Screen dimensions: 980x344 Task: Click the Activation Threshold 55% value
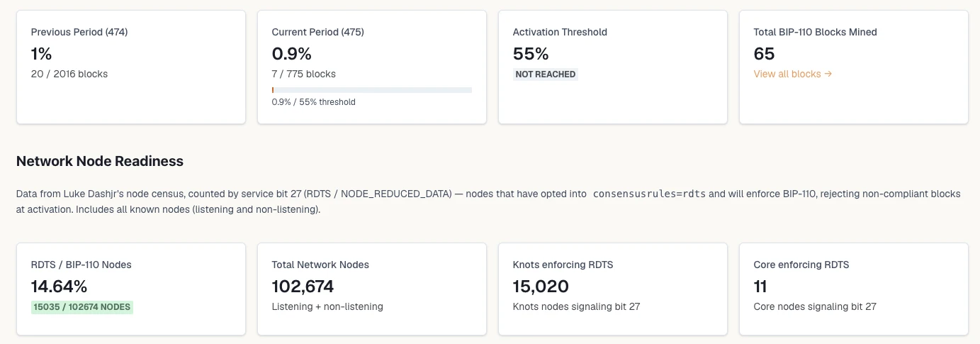[531, 54]
